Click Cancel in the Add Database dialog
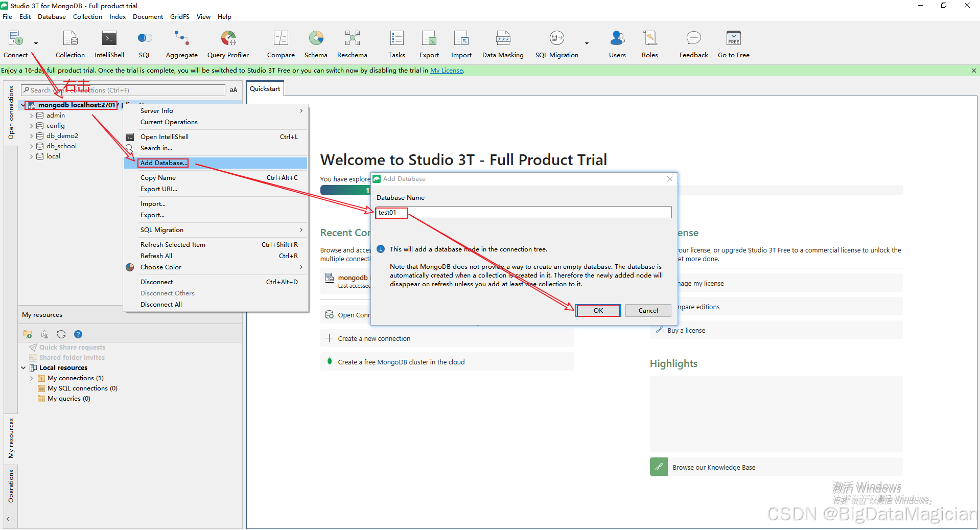The image size is (980, 530). [x=648, y=311]
